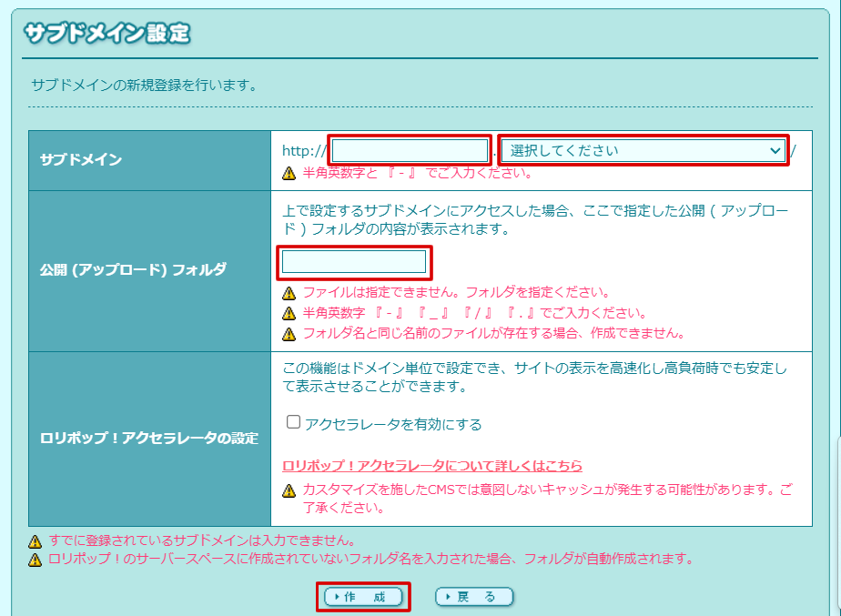The image size is (841, 616).
Task: Click warning icon beside subdomain alphanumeric hyphen note
Action: (289, 173)
